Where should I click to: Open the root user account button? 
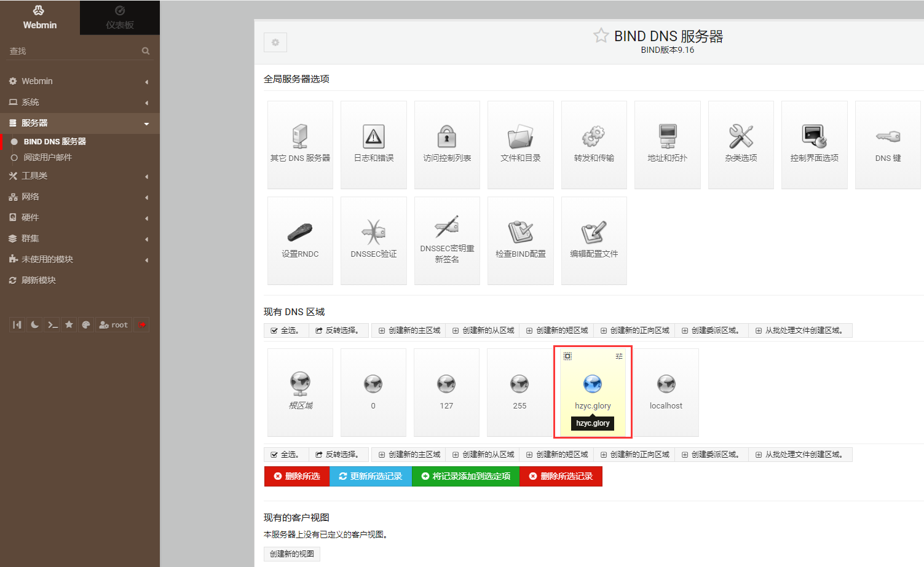coord(114,325)
